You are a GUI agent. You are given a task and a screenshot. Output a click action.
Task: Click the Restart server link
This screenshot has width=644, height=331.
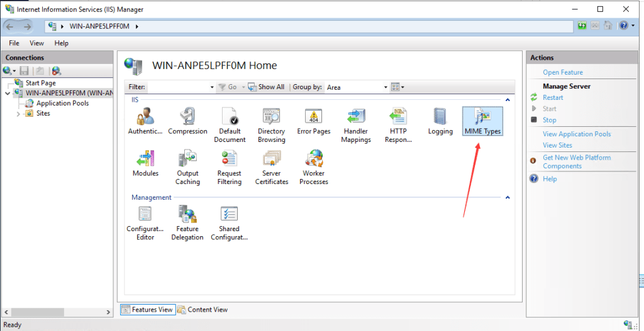click(553, 97)
